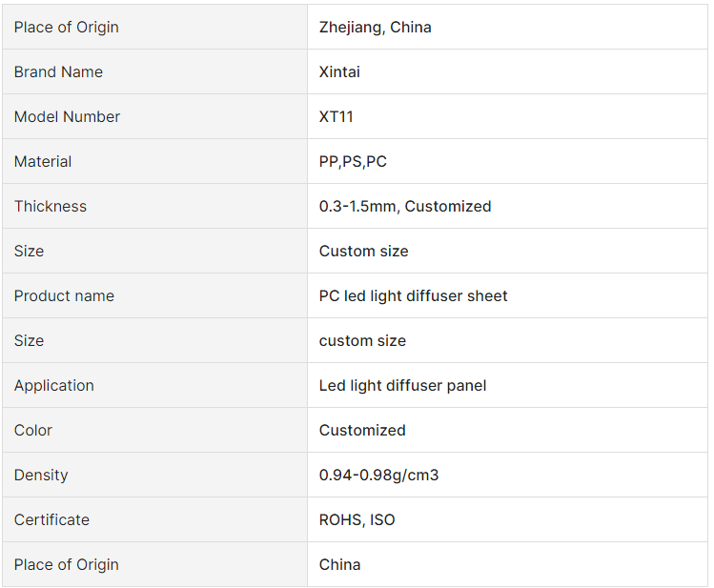Image resolution: width=714 pixels, height=588 pixels.
Task: Click the 'Material' label cell
Action: 43,162
